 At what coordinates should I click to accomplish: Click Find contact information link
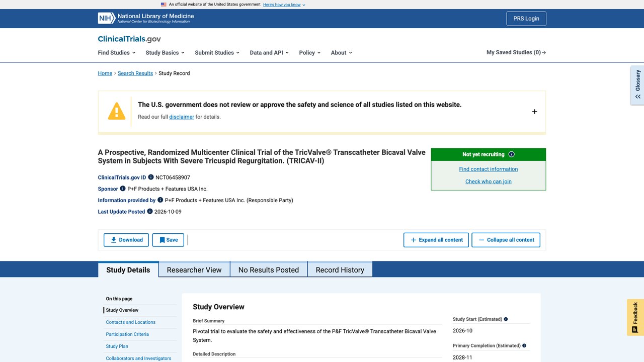489,169
